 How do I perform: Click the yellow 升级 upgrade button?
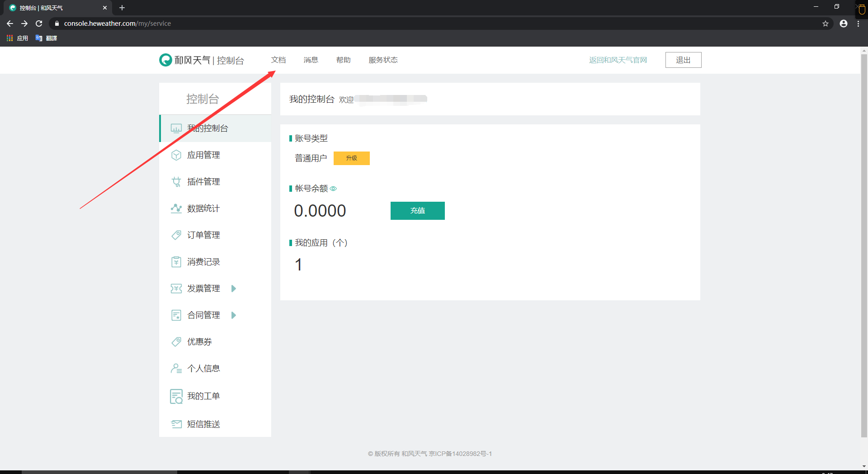click(x=352, y=158)
